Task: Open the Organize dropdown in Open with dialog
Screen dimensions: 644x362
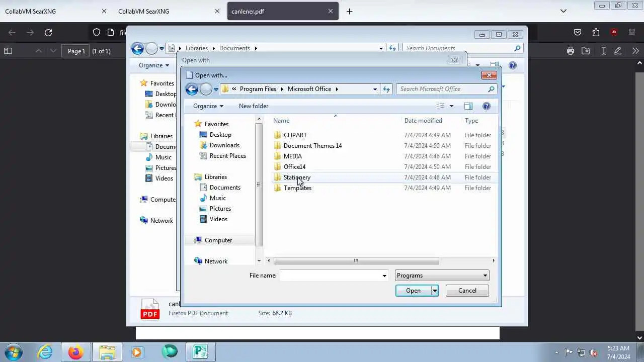Action: point(208,106)
